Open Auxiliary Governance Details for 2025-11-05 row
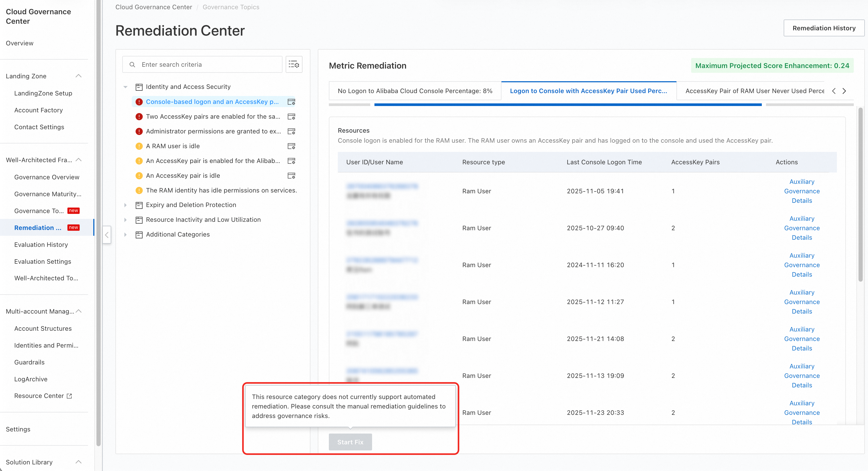868x471 pixels. click(x=802, y=191)
